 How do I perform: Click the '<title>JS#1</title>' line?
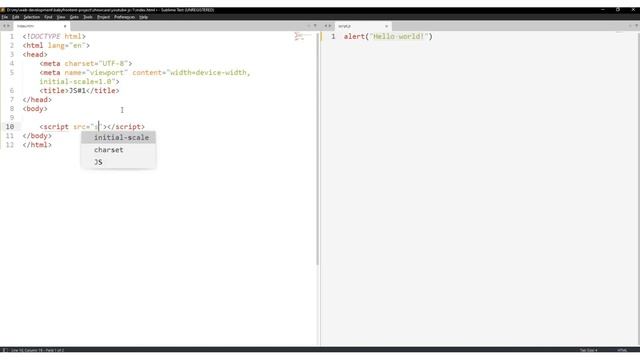coord(80,90)
